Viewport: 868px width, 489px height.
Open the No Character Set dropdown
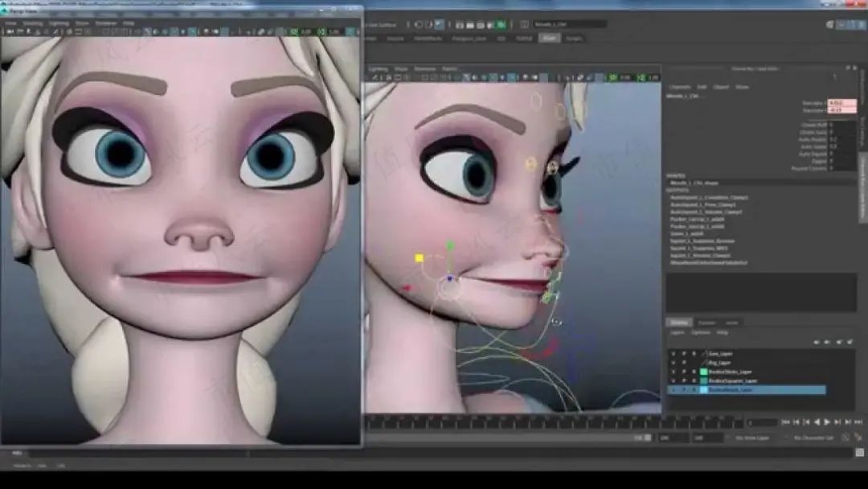click(813, 438)
